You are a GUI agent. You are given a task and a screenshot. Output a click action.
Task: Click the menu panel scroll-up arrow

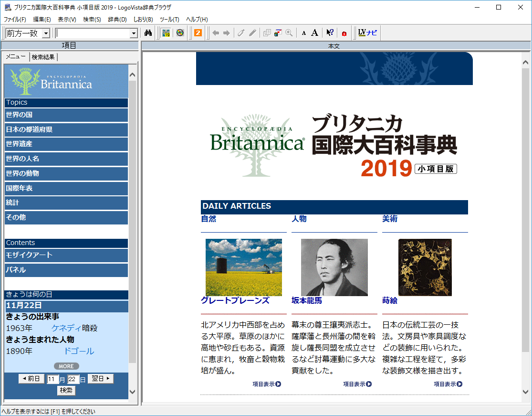[132, 75]
